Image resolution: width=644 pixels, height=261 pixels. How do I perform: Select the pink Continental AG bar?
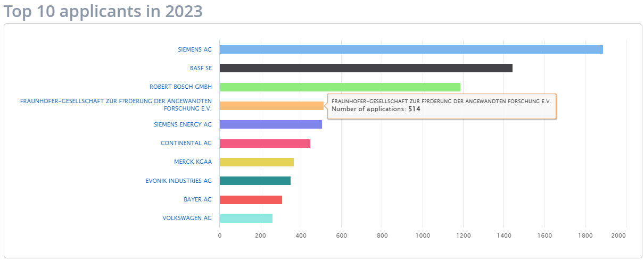265,143
